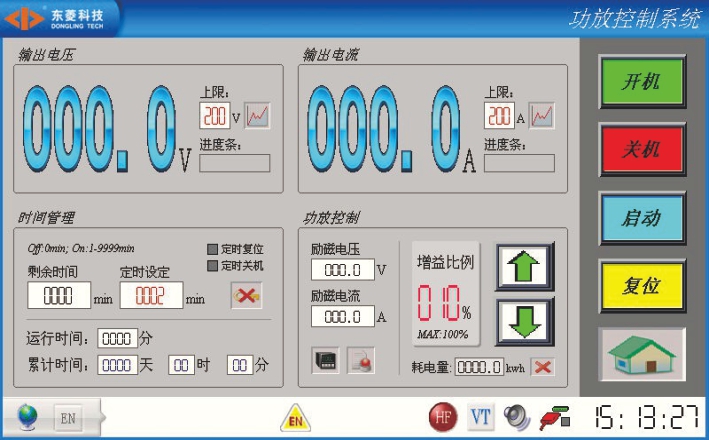Open the output current trend chart icon
This screenshot has height=440, width=709.
tap(542, 116)
